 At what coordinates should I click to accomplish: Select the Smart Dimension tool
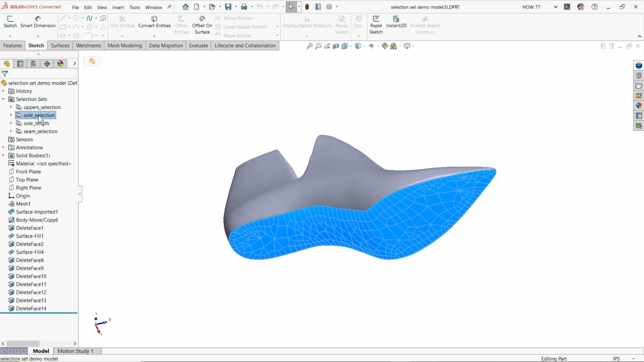coord(37,22)
